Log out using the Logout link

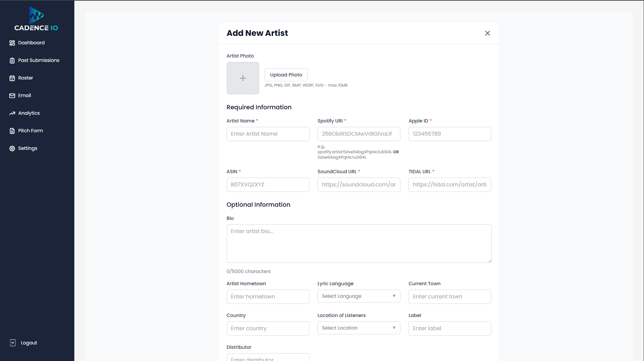29,343
